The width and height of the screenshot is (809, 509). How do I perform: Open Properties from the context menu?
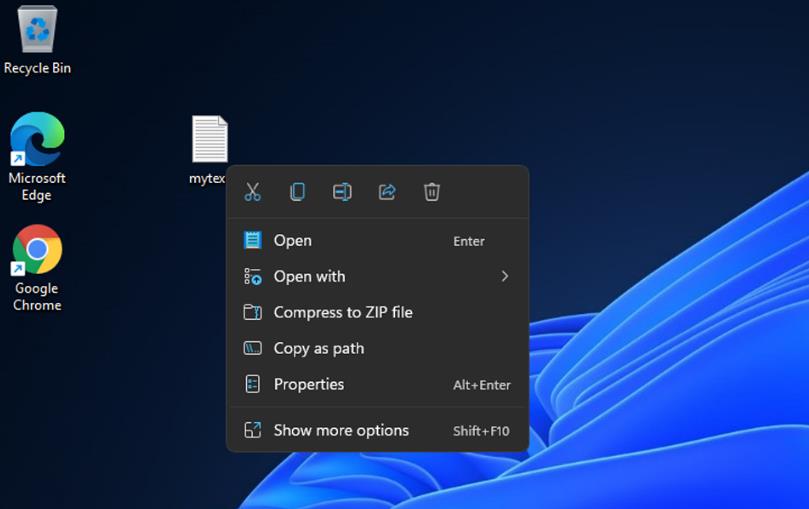coord(378,384)
